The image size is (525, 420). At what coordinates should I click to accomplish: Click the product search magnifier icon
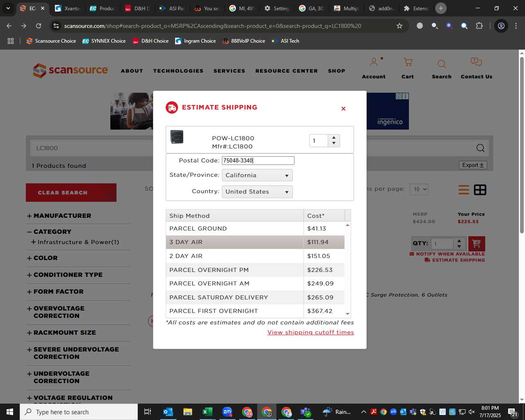tap(481, 148)
